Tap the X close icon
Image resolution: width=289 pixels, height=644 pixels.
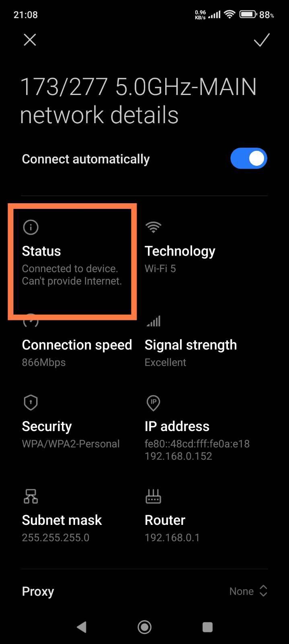point(30,40)
